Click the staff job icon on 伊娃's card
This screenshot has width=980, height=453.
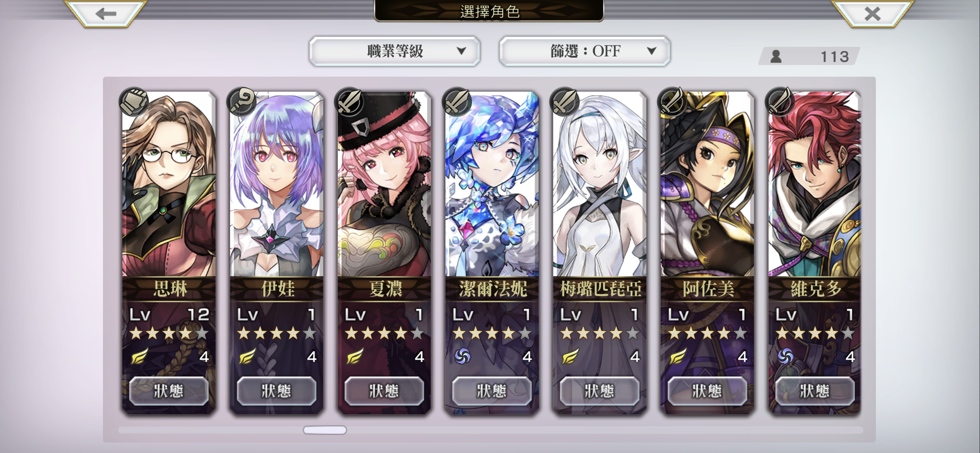pos(241,102)
